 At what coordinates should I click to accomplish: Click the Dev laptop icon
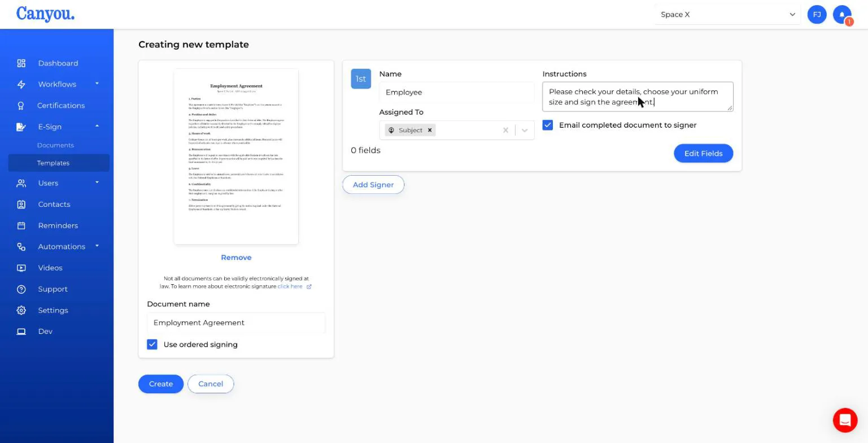pos(21,332)
